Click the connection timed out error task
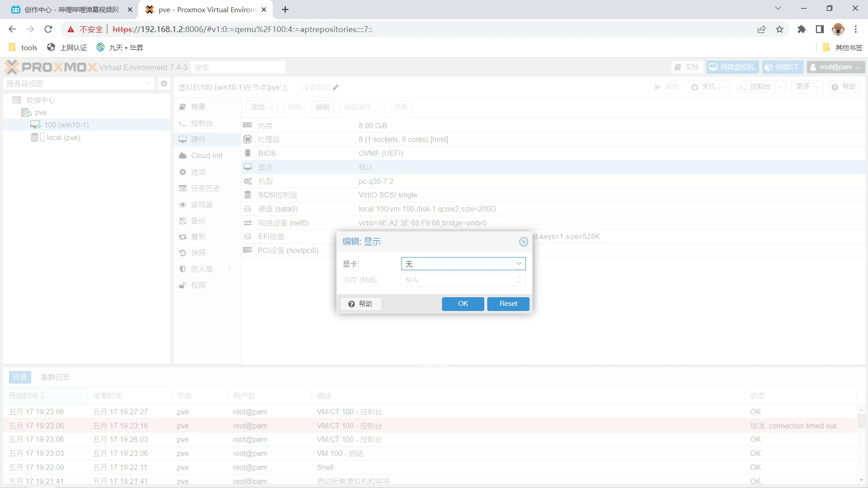 coord(430,426)
